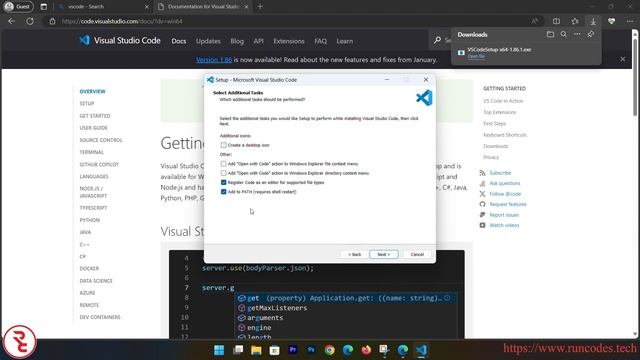Open DOCKER in docs sidebar
The height and width of the screenshot is (360, 640).
pos(89,269)
